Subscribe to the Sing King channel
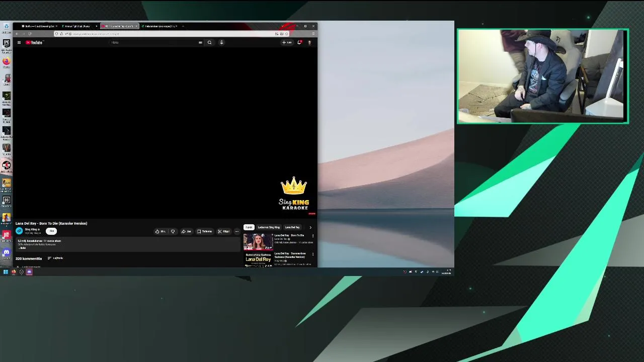The image size is (644, 362). click(51, 231)
